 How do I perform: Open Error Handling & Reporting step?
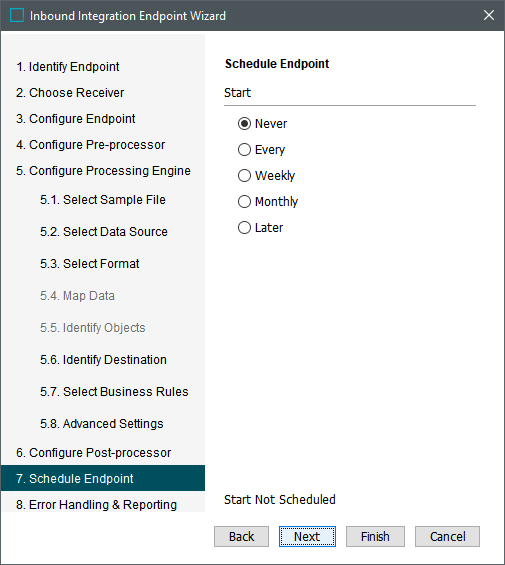click(x=97, y=504)
